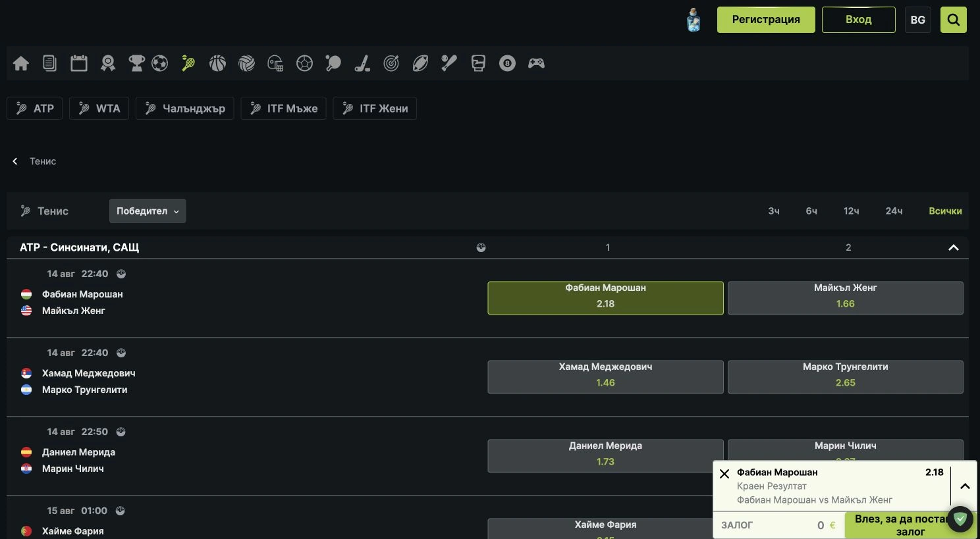Remove Фабиан Марошан from bet slip
This screenshot has height=539, width=980.
pos(724,474)
